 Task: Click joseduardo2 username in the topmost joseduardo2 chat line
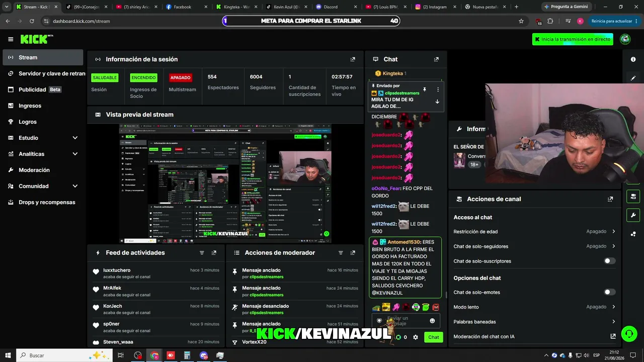coord(386,135)
